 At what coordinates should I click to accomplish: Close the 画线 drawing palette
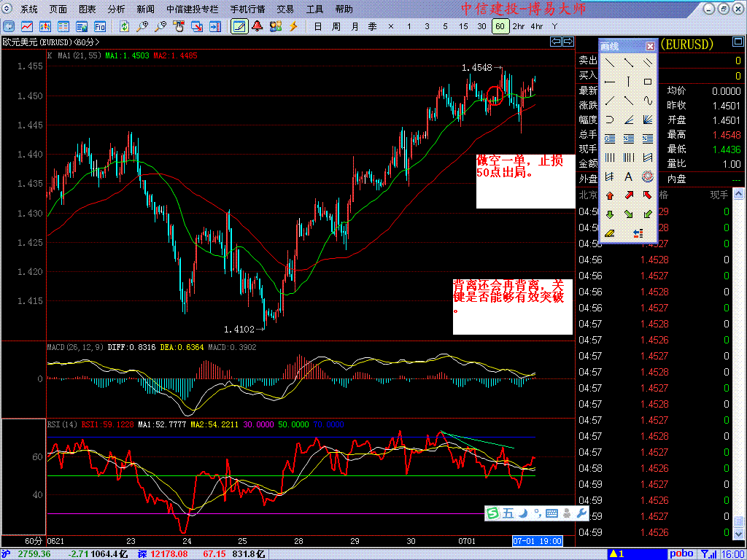coord(650,46)
